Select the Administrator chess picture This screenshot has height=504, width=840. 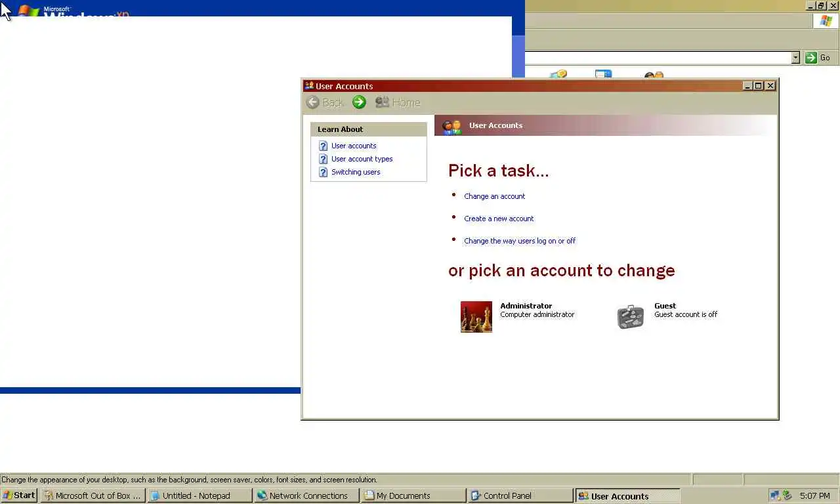[x=476, y=317]
